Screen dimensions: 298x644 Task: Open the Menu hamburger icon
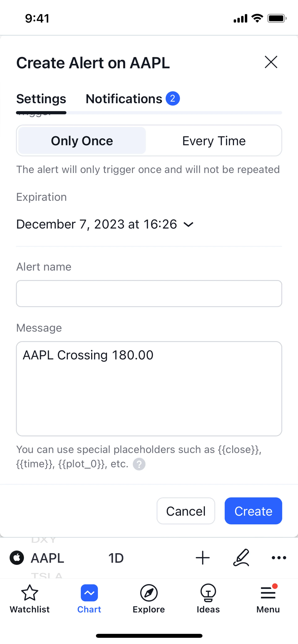(268, 593)
